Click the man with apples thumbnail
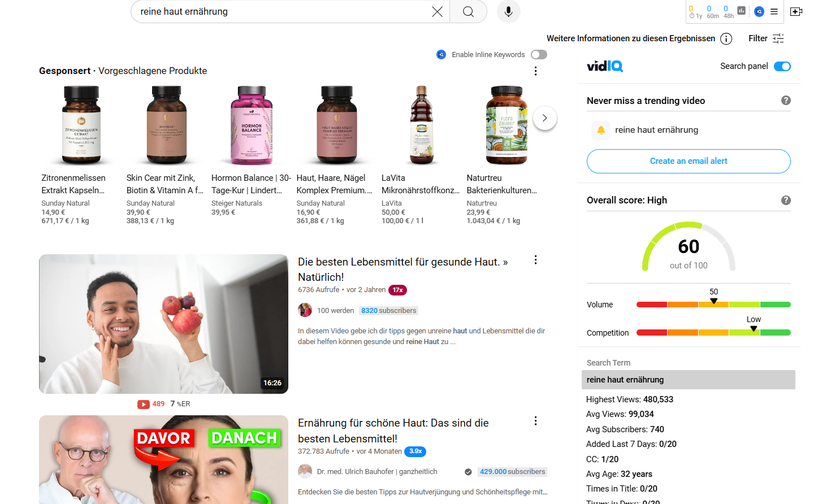 click(163, 324)
